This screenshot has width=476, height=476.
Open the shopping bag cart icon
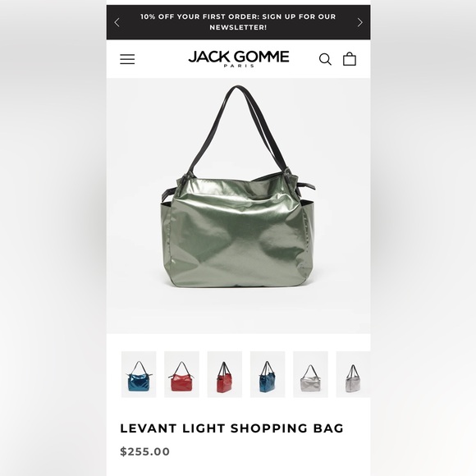click(x=350, y=59)
